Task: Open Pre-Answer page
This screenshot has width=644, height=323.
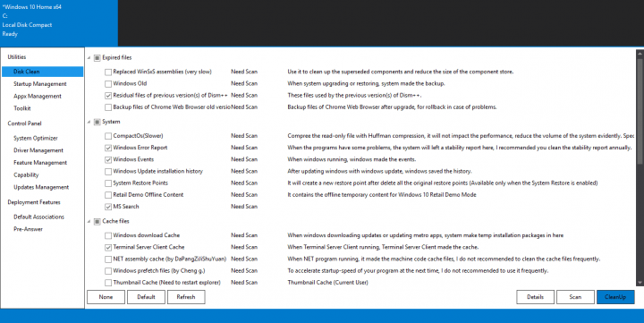Action: pos(28,229)
